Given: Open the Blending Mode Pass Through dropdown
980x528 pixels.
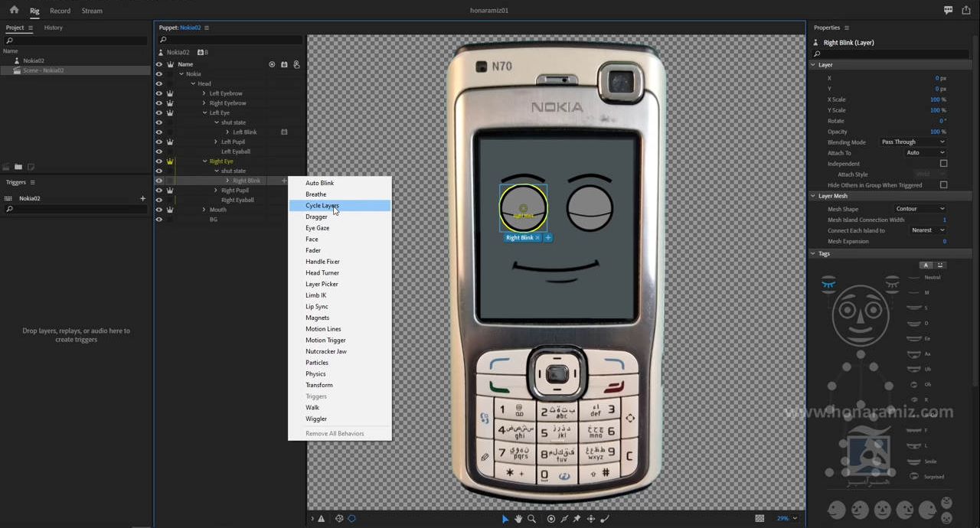Looking at the screenshot, I should 913,142.
